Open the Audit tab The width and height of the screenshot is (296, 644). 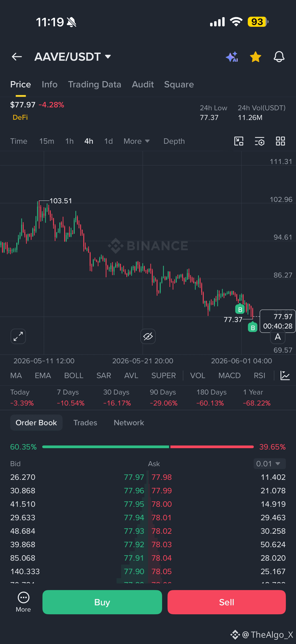pyautogui.click(x=143, y=84)
